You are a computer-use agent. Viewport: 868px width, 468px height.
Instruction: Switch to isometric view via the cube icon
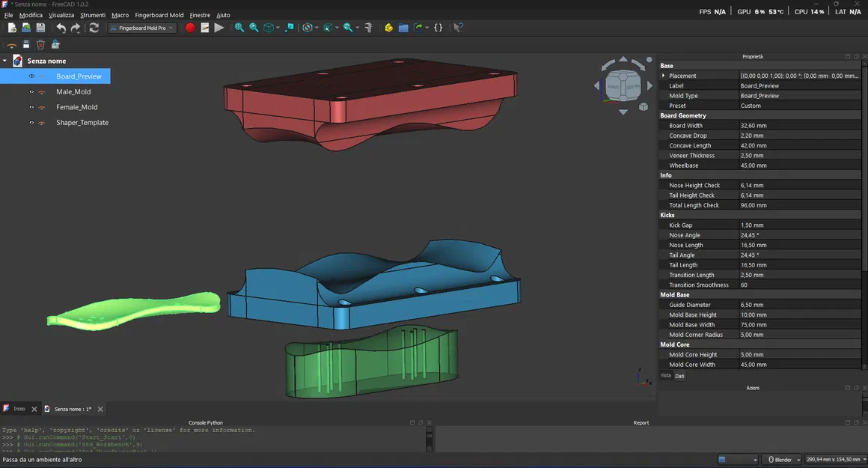coord(267,28)
